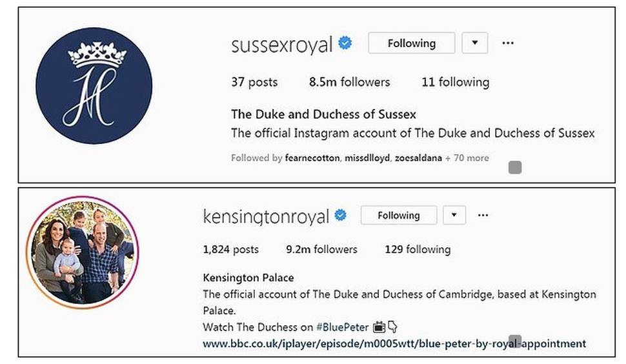
Task: Click the sussexroyal monogram profile picture
Action: pyautogui.click(x=94, y=86)
